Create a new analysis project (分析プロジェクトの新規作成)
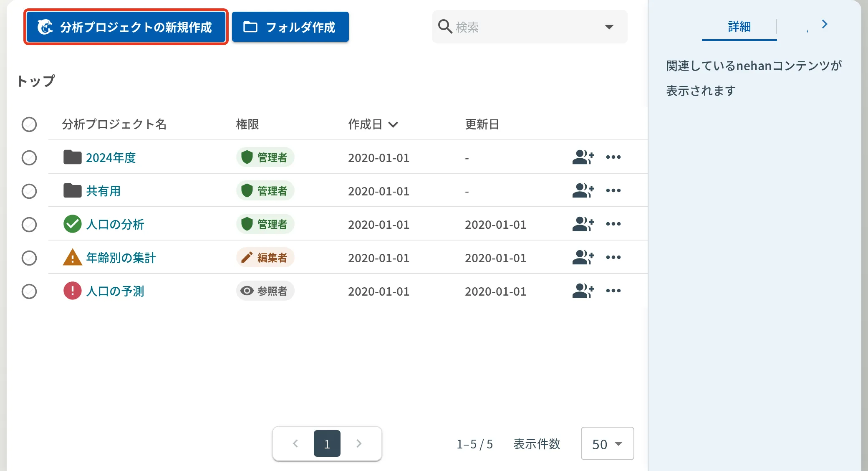The height and width of the screenshot is (471, 868). click(126, 27)
